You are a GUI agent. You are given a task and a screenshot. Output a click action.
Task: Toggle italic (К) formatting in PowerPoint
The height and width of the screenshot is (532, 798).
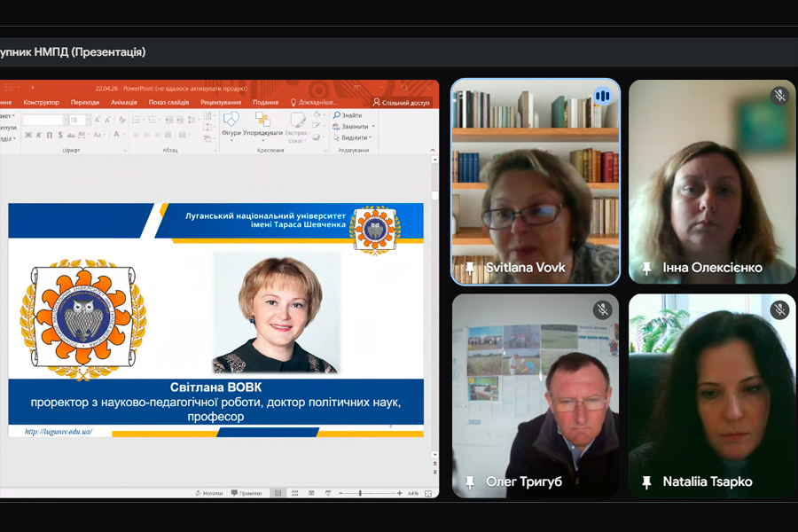(39, 135)
